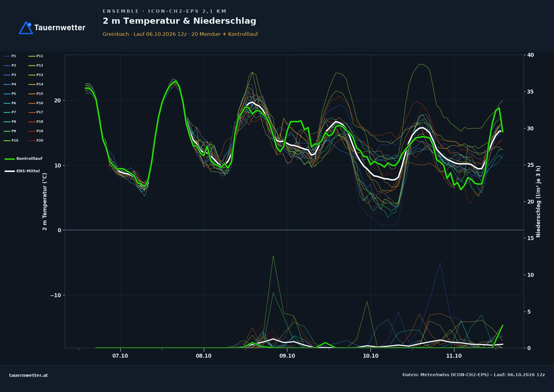Click legend entry P18
The height and width of the screenshot is (392, 554).
click(36, 122)
